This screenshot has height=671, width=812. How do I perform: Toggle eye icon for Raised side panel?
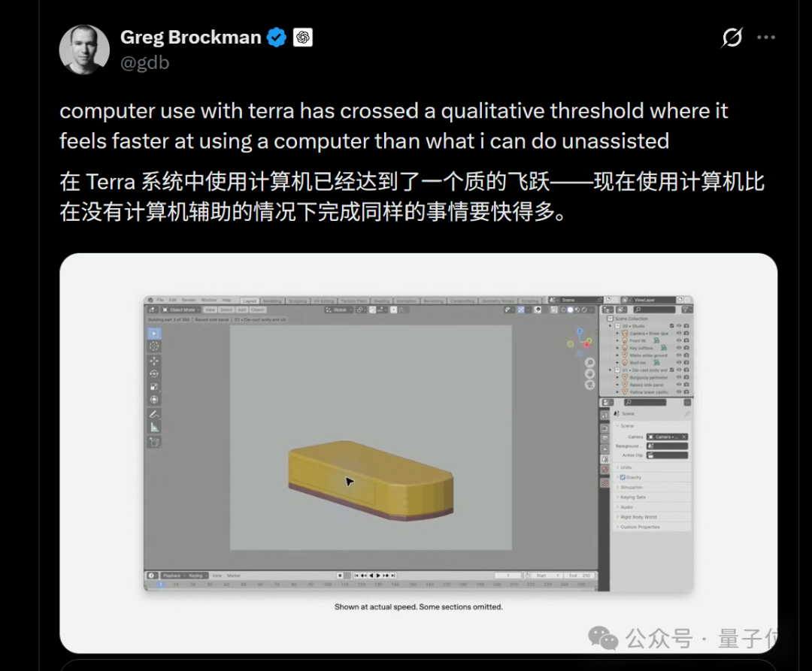pos(679,385)
